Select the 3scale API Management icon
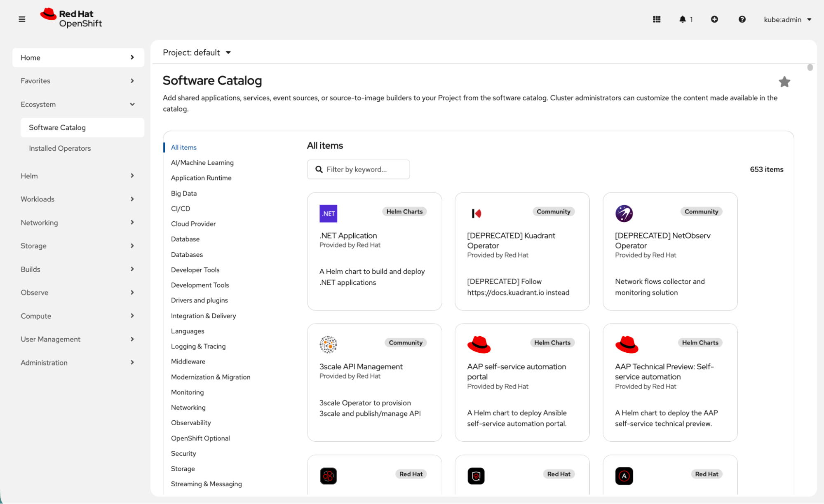The width and height of the screenshot is (824, 504). [x=328, y=345]
